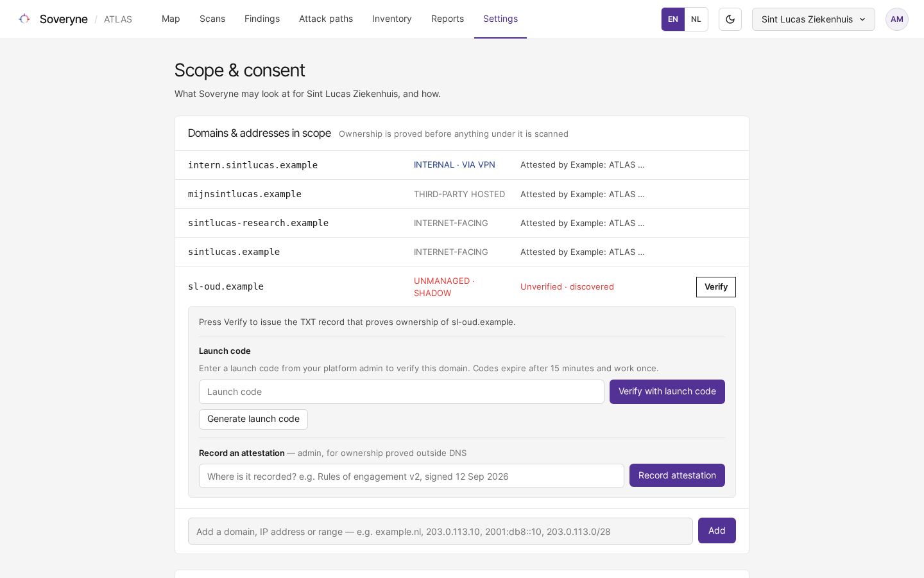Click Verify with launch code
Screen dimensions: 924x578
pos(667,392)
